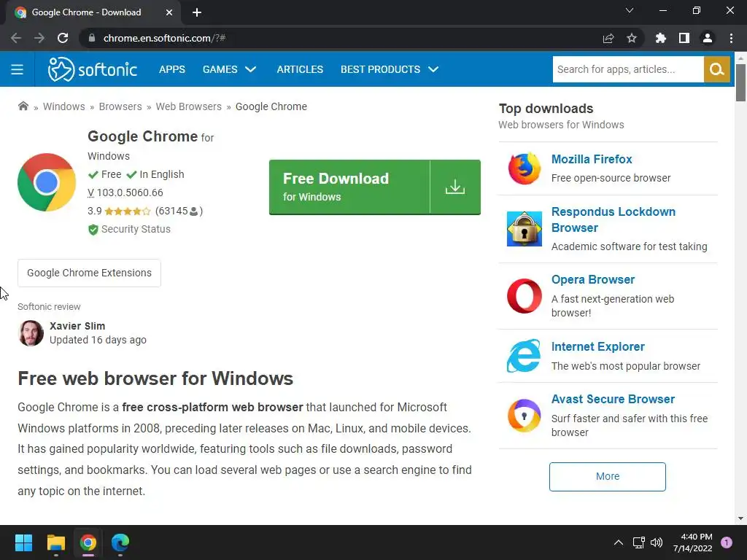Open the tab search chevron
747x560 pixels.
(630, 10)
